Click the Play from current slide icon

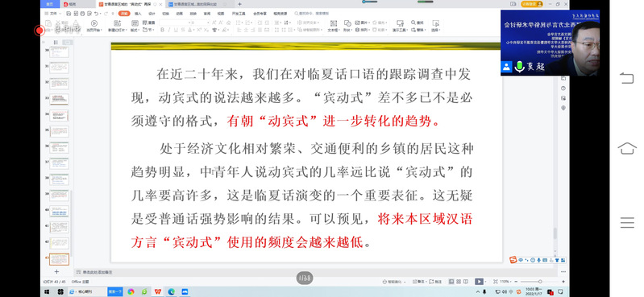[x=94, y=23]
